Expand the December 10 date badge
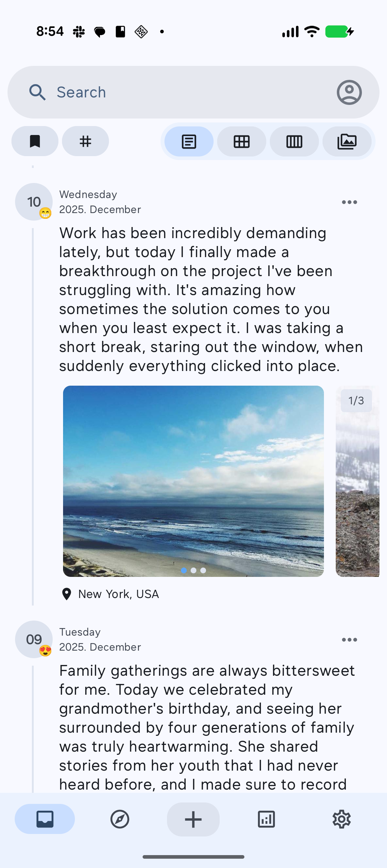 [x=33, y=202]
